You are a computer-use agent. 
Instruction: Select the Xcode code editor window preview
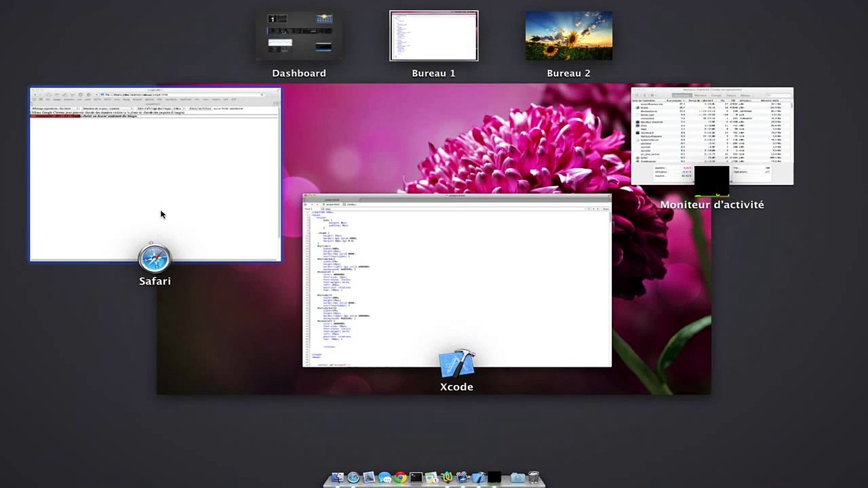point(457,281)
